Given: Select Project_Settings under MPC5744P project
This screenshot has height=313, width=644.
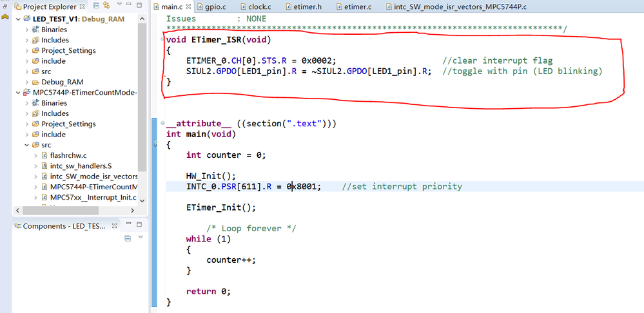Looking at the screenshot, I should tap(68, 124).
